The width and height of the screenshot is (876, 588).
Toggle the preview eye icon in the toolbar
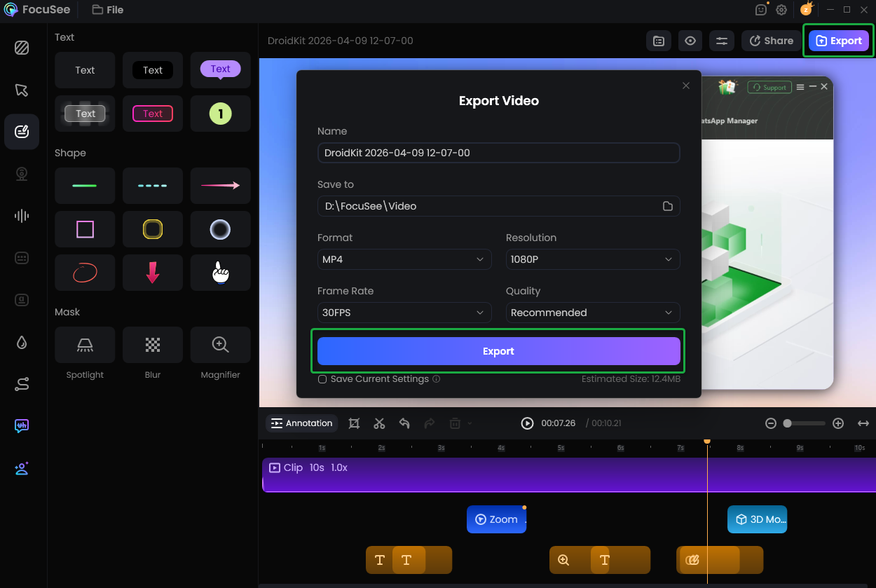tap(690, 41)
